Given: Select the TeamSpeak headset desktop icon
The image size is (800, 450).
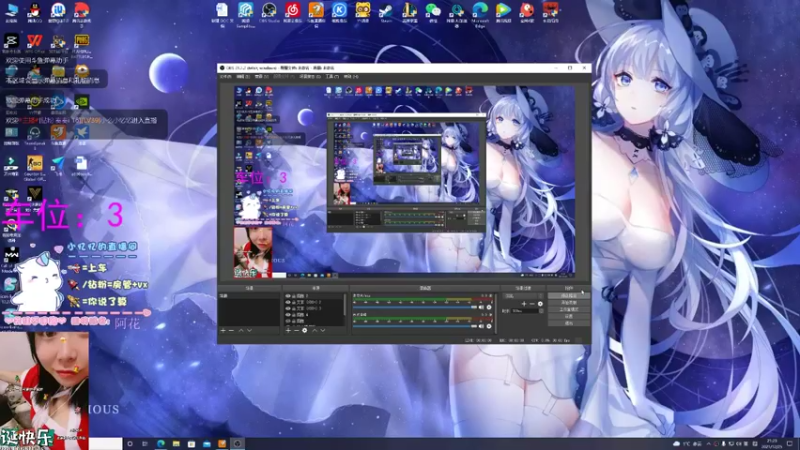Looking at the screenshot, I should pyautogui.click(x=34, y=134).
